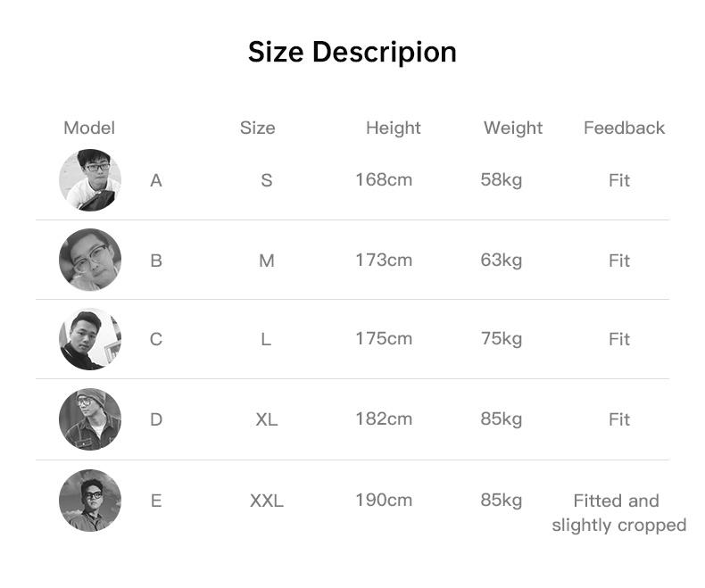705x588 pixels.
Task: Click the 190cm height value
Action: point(384,500)
